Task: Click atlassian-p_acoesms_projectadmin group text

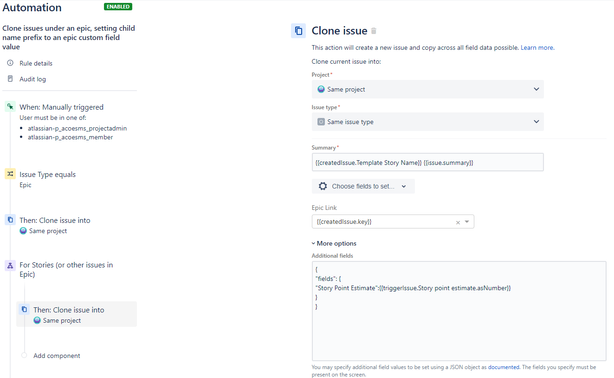Action: [x=77, y=128]
